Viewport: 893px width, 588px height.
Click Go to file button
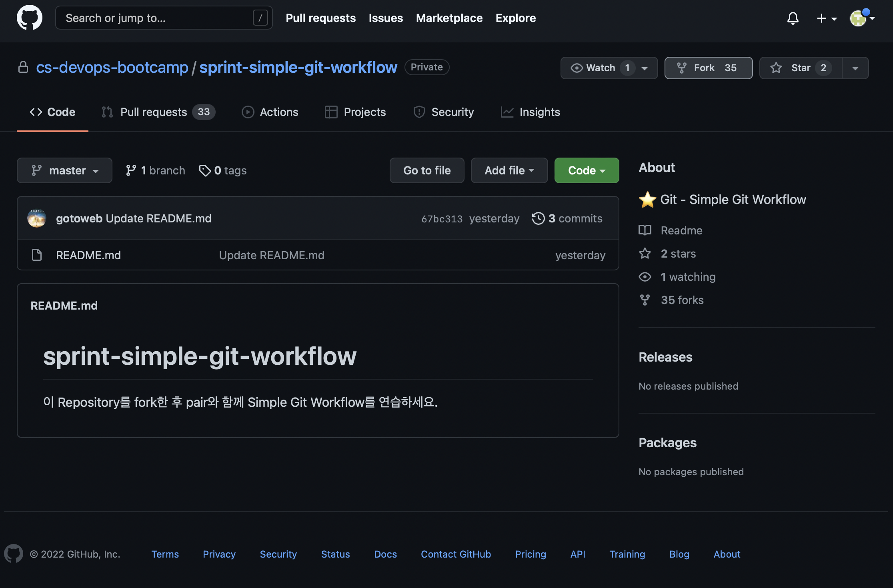(x=427, y=170)
